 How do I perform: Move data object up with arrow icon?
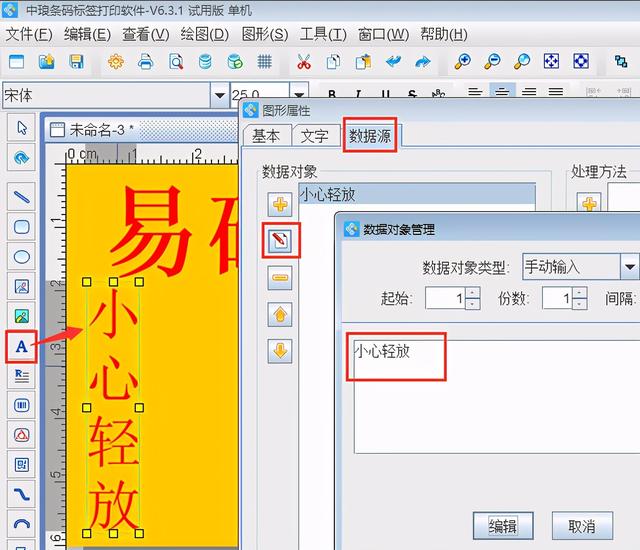click(280, 315)
